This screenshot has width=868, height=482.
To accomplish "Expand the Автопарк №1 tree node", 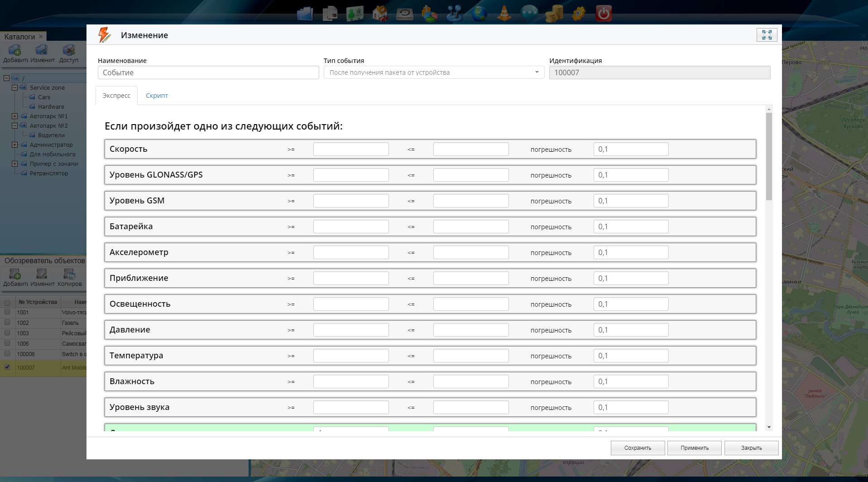I will [x=14, y=116].
